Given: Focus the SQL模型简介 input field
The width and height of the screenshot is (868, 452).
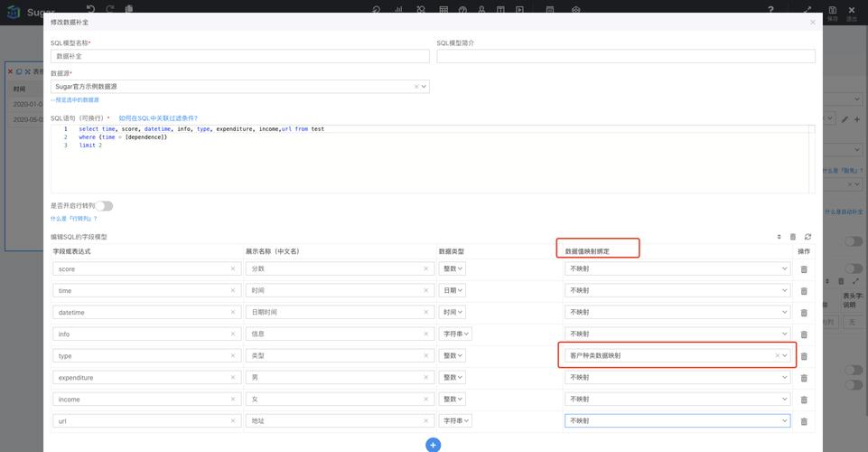Looking at the screenshot, I should point(626,56).
